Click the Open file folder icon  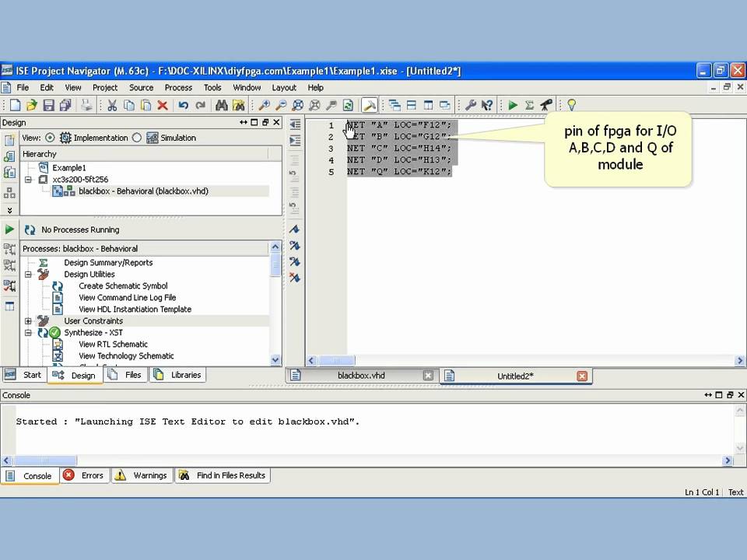coord(31,105)
